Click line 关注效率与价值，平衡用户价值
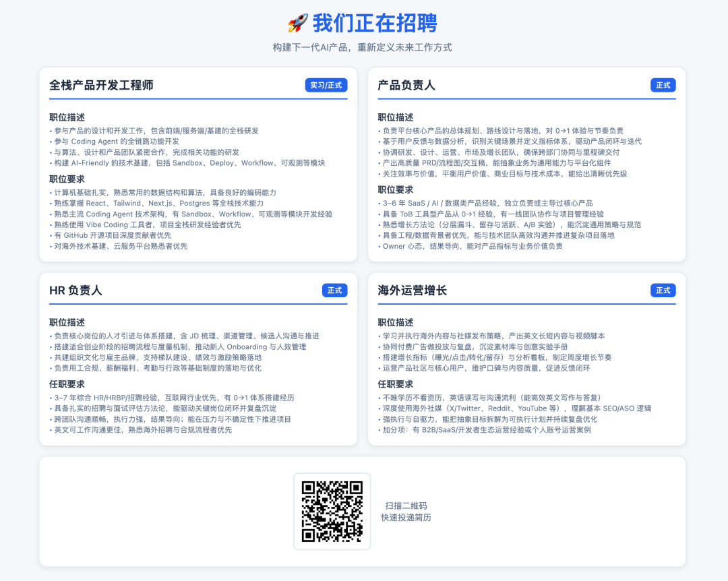Viewport: 728px width, 581px height. click(505, 174)
